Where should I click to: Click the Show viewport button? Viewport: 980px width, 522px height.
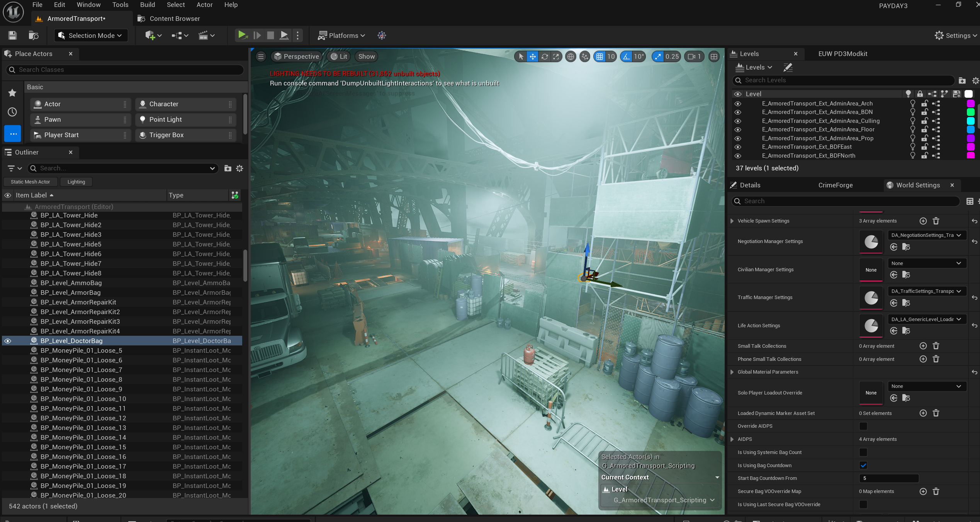pos(367,57)
